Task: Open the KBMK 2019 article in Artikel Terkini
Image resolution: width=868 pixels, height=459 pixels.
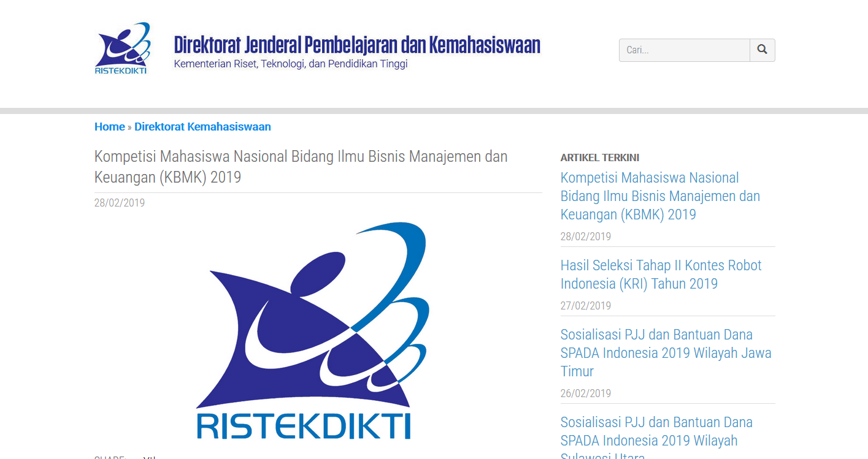Action: click(x=660, y=196)
